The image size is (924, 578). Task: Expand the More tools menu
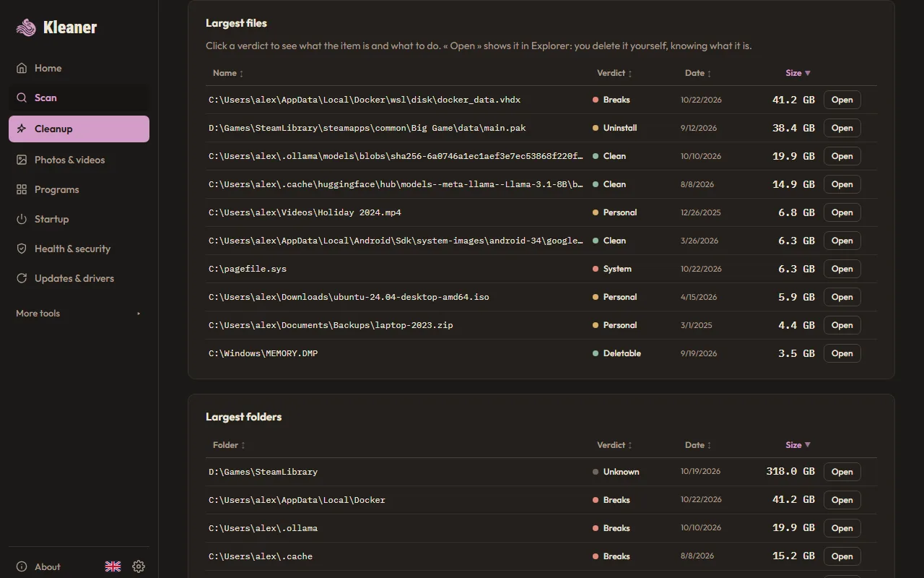click(79, 313)
